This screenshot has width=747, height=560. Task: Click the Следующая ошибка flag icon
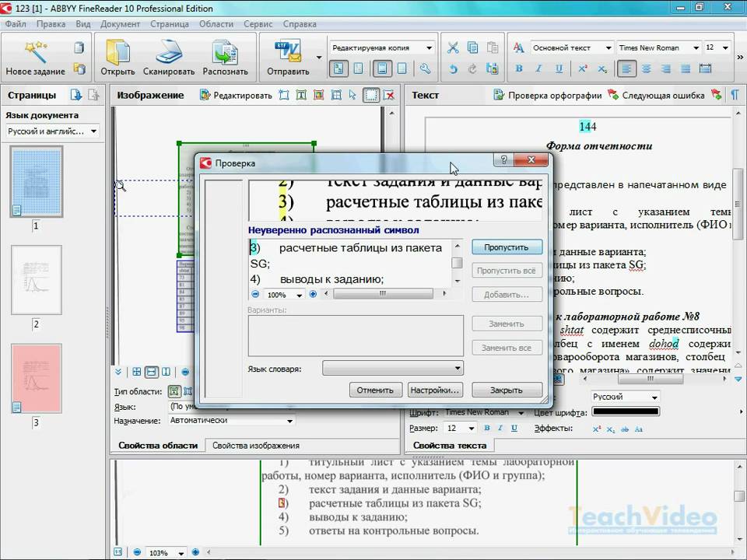[612, 95]
